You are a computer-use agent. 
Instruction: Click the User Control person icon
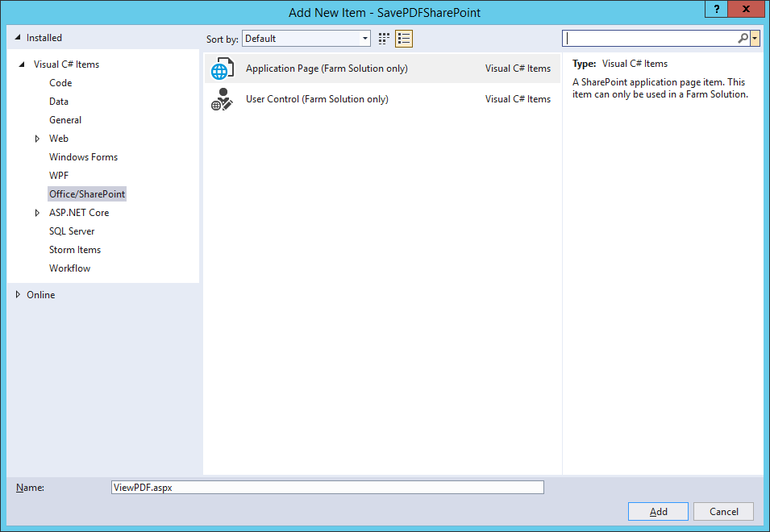pos(222,99)
